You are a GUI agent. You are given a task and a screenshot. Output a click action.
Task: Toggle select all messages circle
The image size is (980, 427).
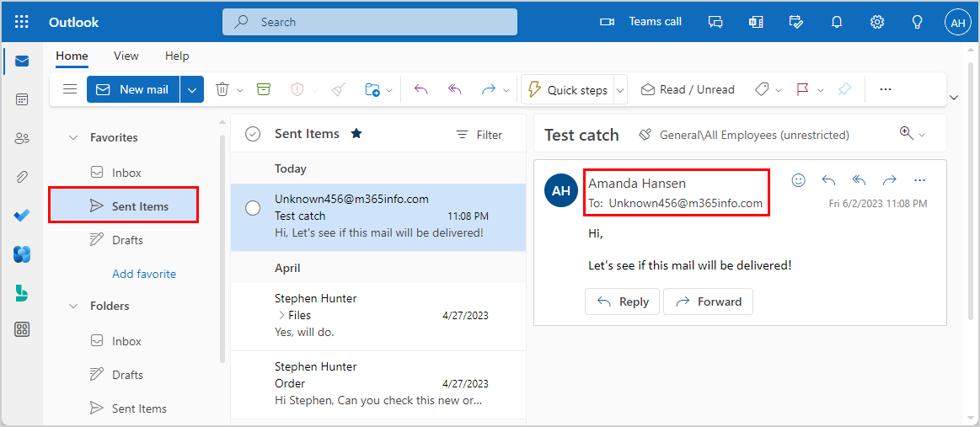[253, 134]
